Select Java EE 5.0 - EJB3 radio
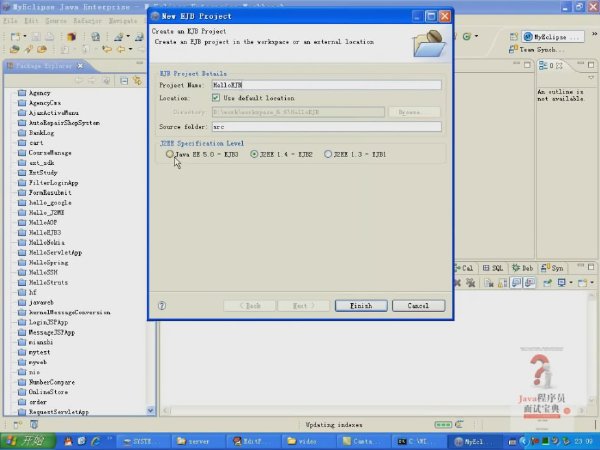This screenshot has height=450, width=600. click(x=169, y=154)
